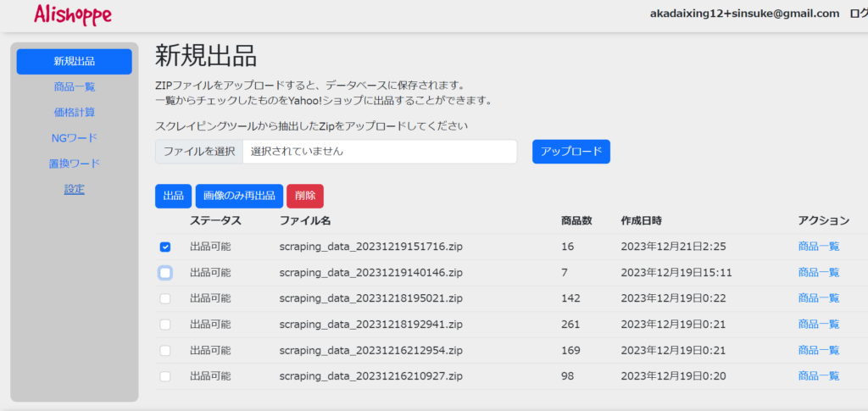868x411 pixels.
Task: Select the scraping_data_20231218192941.zip checkbox
Action: pyautogui.click(x=165, y=325)
